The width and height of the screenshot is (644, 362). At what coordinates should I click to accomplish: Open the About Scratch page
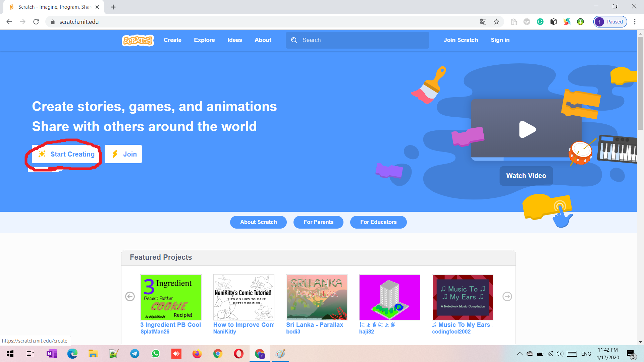pyautogui.click(x=258, y=222)
